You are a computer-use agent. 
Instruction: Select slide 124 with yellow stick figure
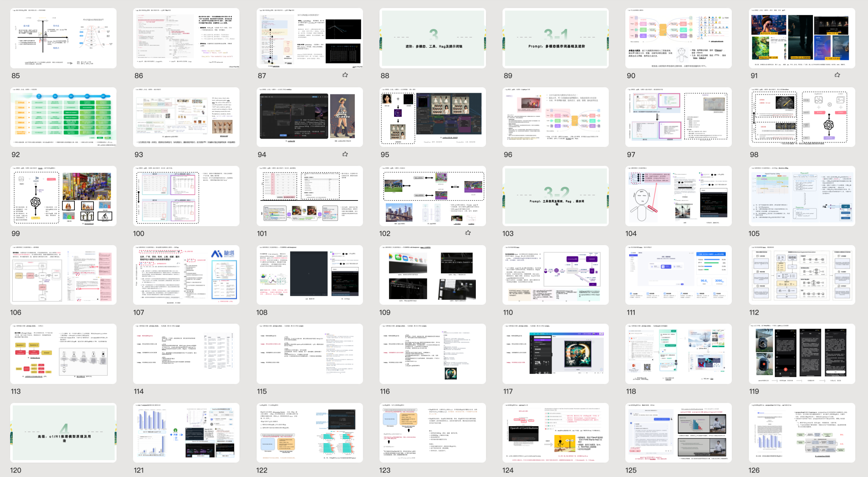coord(555,432)
